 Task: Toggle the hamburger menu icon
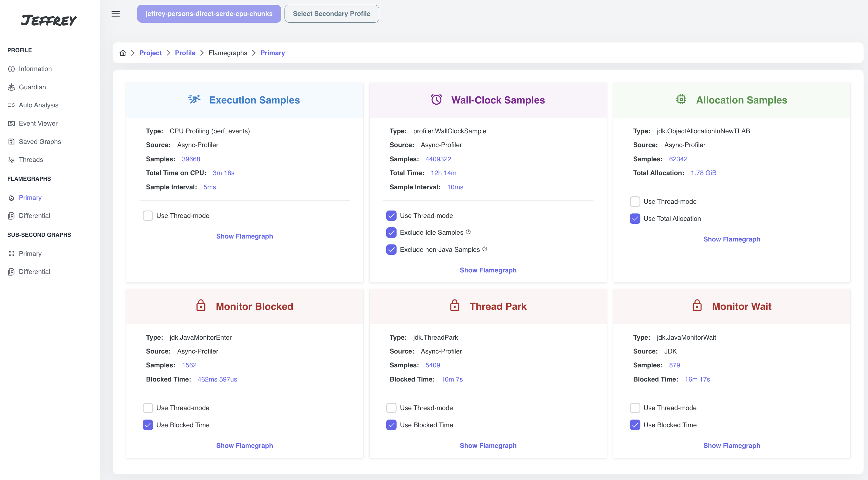click(x=116, y=14)
